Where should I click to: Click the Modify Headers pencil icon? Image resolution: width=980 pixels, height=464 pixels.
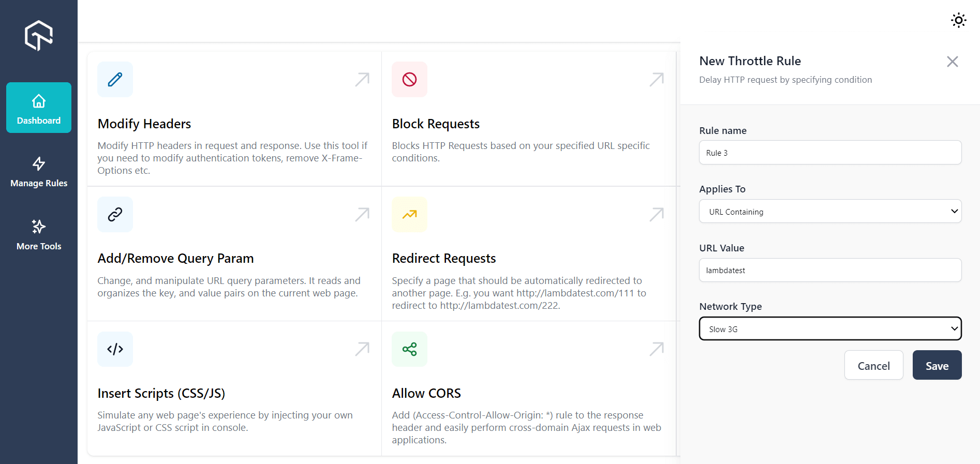coord(115,79)
